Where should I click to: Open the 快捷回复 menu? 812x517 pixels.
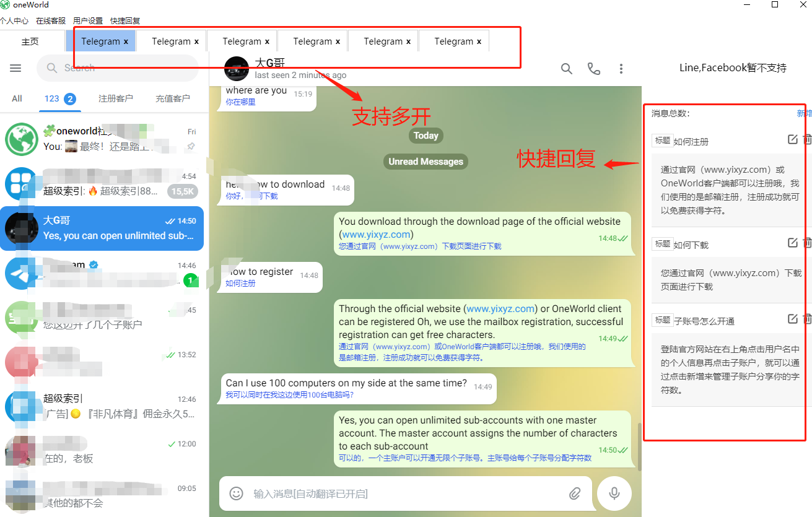(x=125, y=20)
